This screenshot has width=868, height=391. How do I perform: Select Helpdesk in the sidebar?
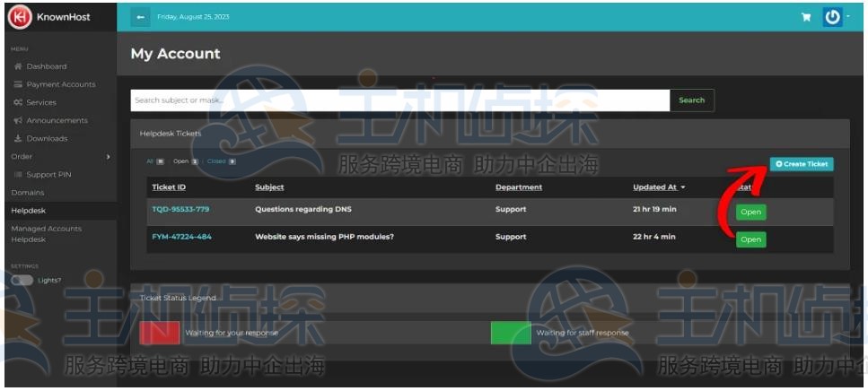28,211
